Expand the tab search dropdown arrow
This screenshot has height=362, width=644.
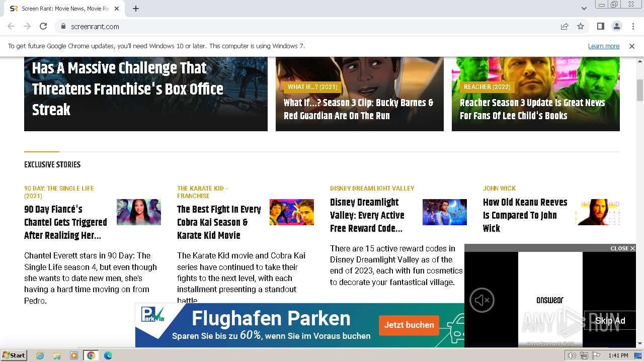tap(584, 9)
